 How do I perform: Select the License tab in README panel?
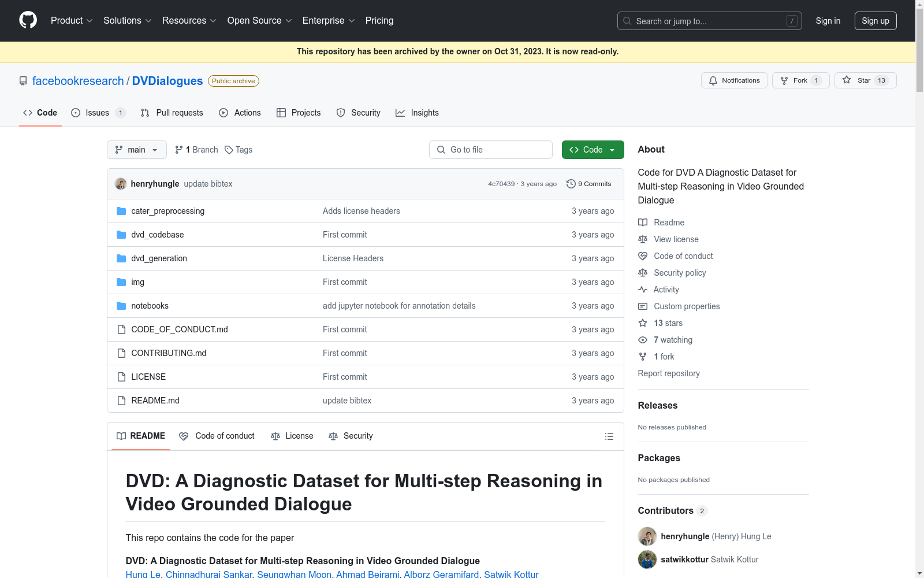tap(292, 436)
